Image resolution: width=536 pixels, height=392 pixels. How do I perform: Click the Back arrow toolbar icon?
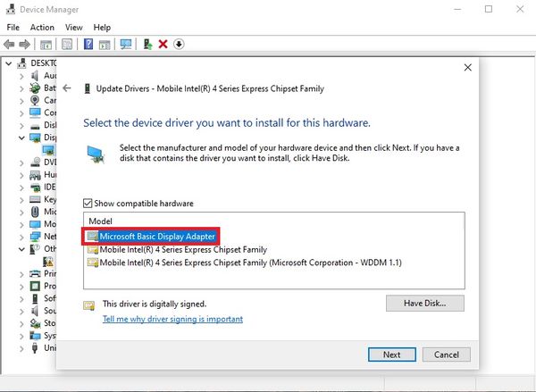coord(9,44)
